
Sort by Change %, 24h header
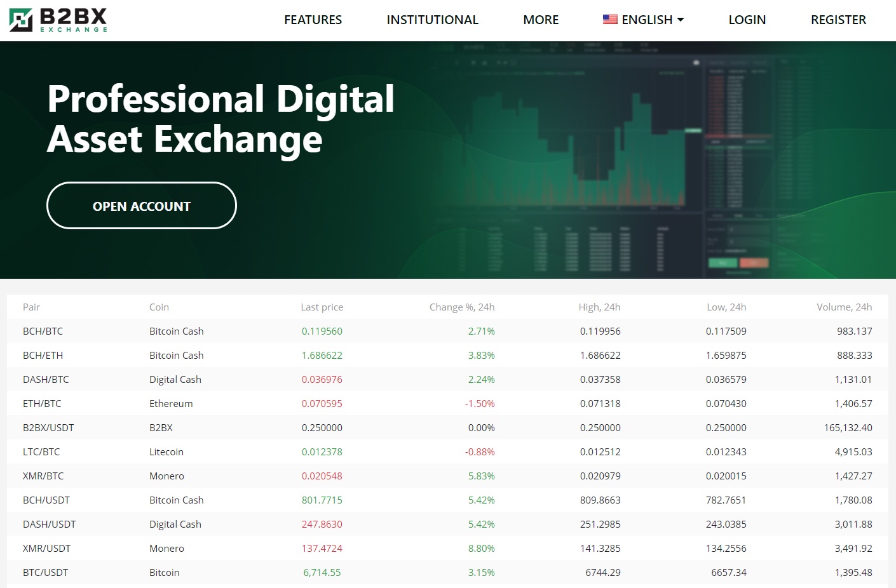pos(461,307)
